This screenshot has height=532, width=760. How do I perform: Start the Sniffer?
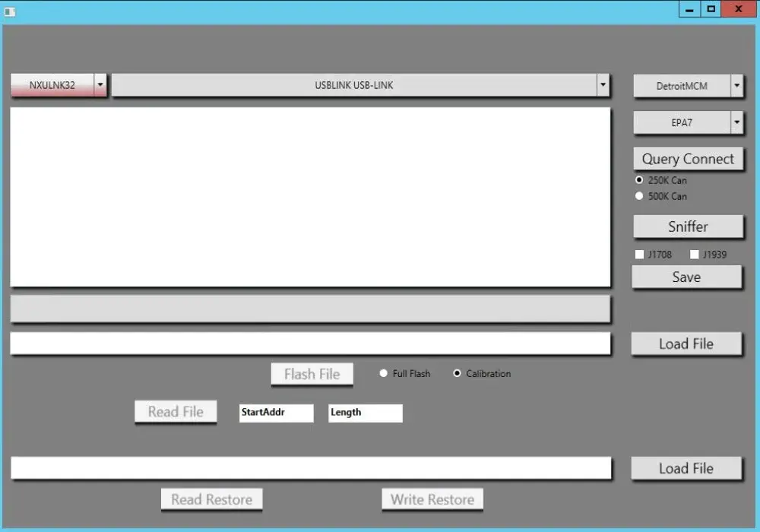[x=688, y=226]
